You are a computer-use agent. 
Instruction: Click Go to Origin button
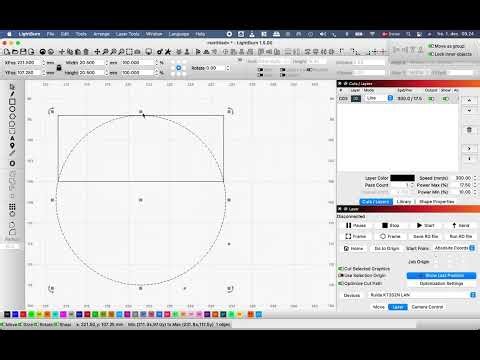coord(387,248)
